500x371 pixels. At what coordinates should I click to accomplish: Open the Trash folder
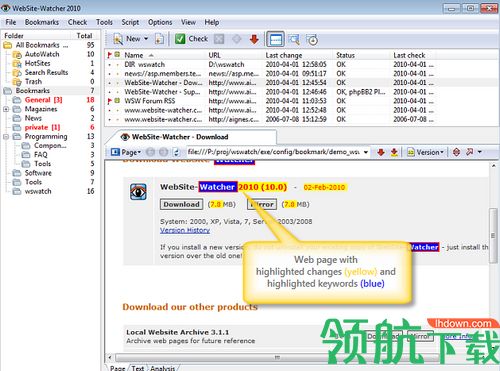(x=33, y=81)
